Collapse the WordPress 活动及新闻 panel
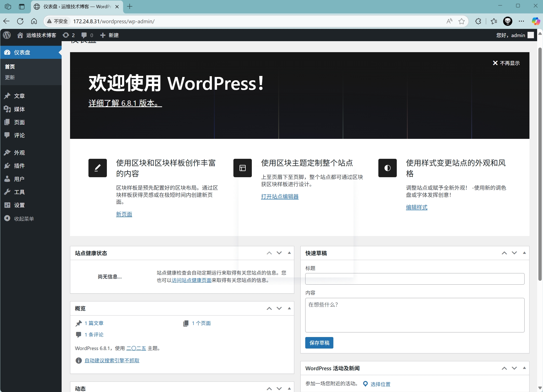 click(x=524, y=368)
